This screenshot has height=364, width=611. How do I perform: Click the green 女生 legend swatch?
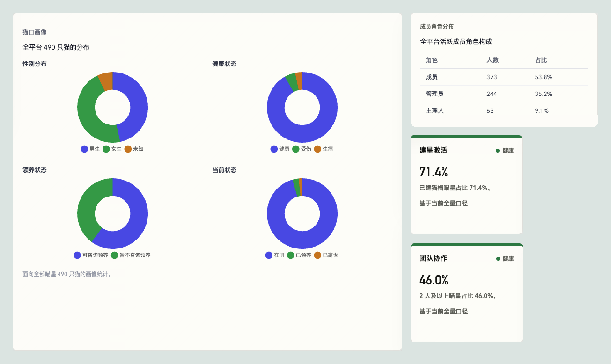click(106, 149)
